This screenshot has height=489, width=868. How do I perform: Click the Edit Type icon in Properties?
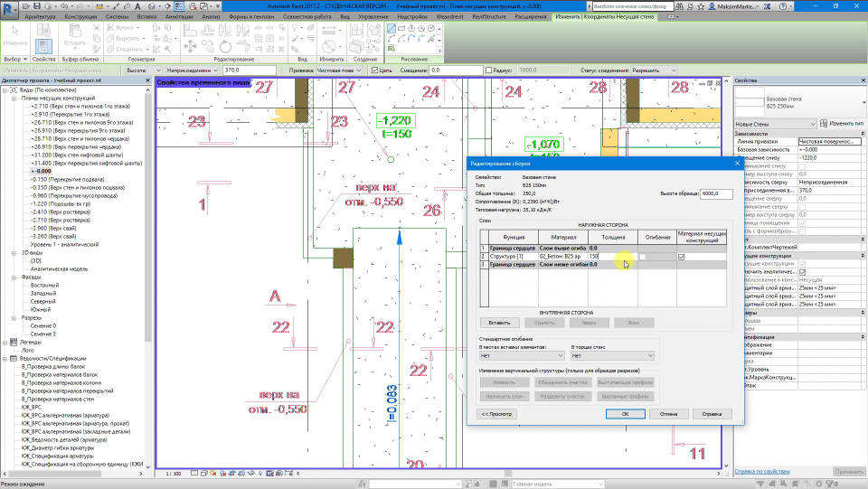tap(824, 123)
